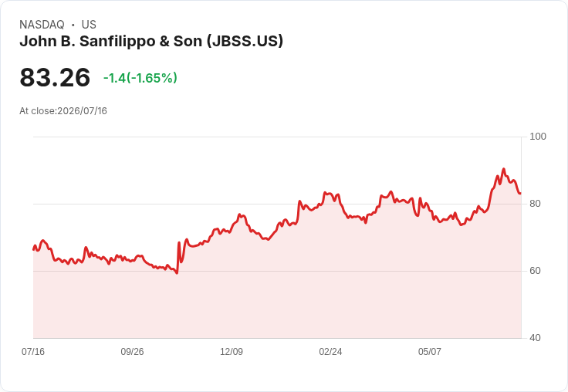Click the 100 y-axis label
The width and height of the screenshot is (568, 392).
pyautogui.click(x=538, y=137)
